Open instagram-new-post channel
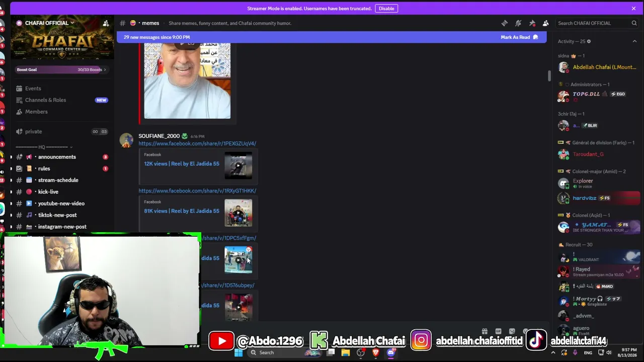644x362 pixels. [x=62, y=227]
